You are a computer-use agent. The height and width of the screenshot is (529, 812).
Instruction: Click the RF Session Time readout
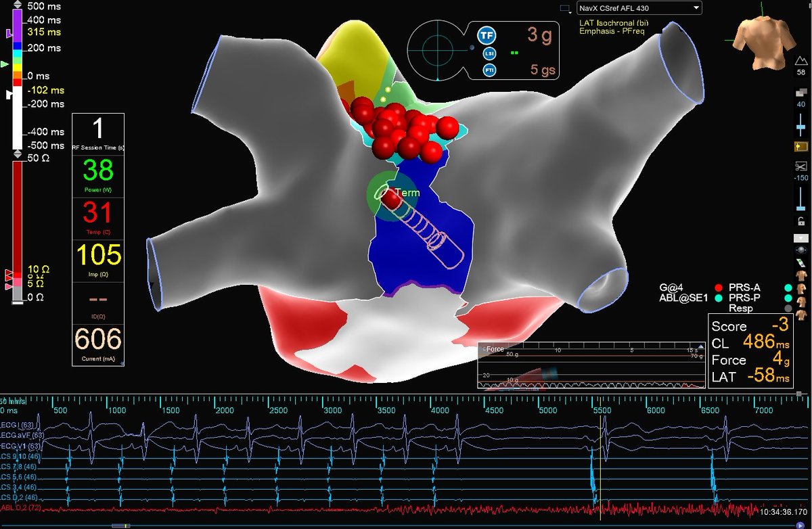(x=97, y=135)
